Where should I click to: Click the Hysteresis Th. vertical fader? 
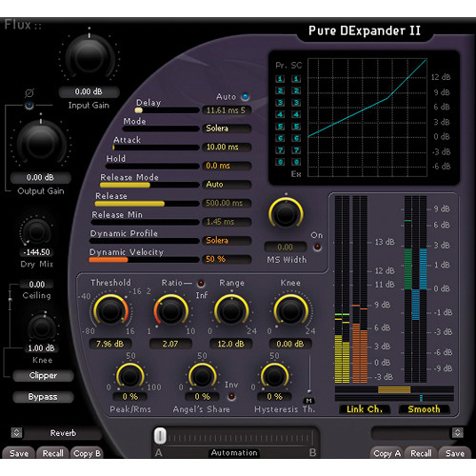[309, 374]
